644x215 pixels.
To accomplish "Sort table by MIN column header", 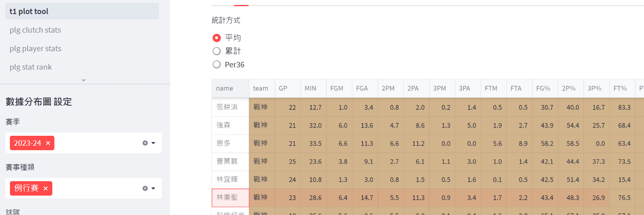I will 310,88.
